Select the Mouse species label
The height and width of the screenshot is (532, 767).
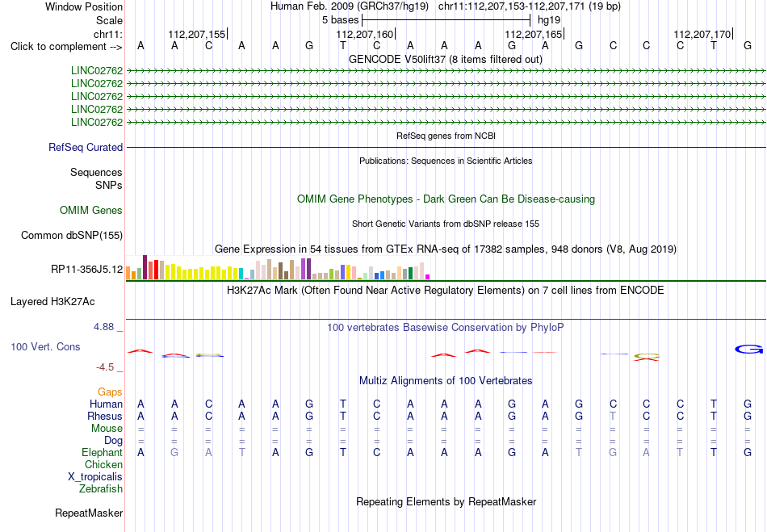pyautogui.click(x=107, y=429)
